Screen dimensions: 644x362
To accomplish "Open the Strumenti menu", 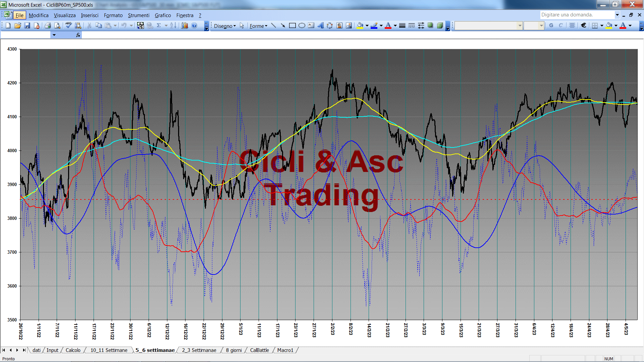I will pos(139,15).
